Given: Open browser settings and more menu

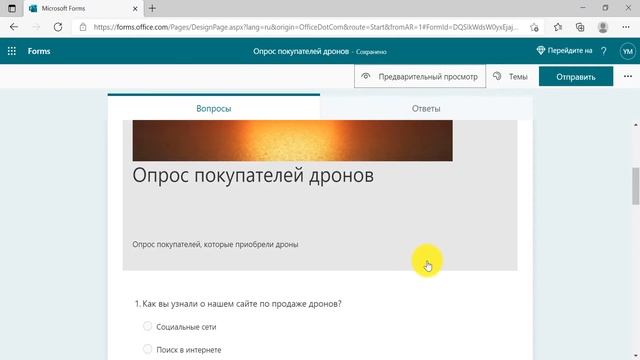Looking at the screenshot, I should pyautogui.click(x=626, y=27).
